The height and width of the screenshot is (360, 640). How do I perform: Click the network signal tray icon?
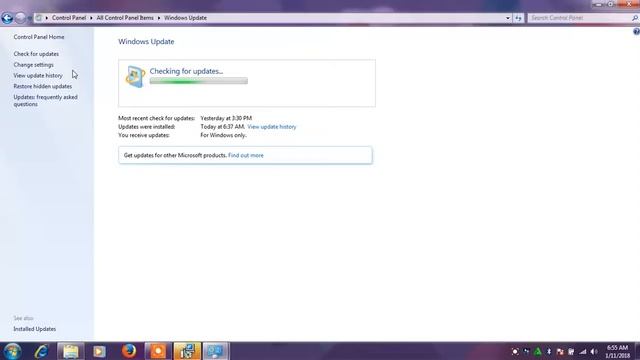[583, 351]
